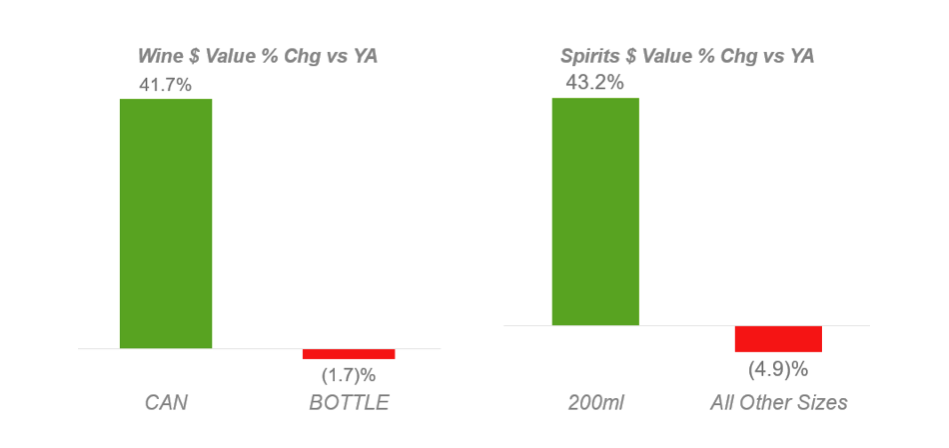Select the red BOTTLE wine bar
The width and height of the screenshot is (949, 448).
[349, 354]
